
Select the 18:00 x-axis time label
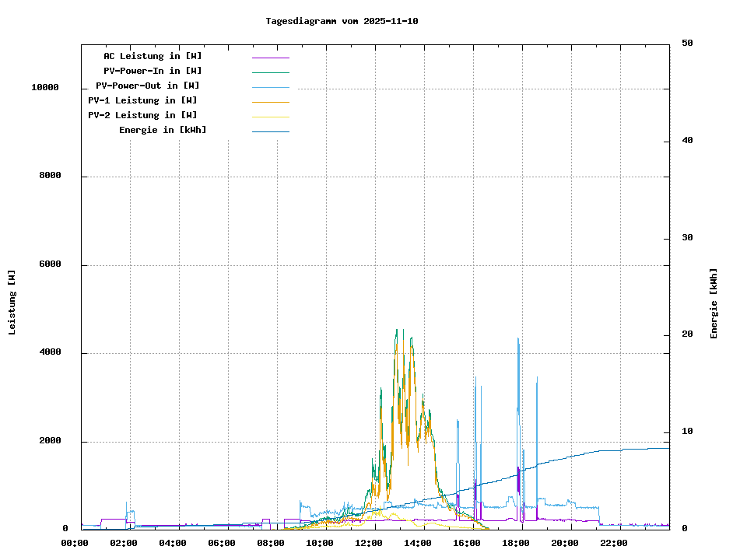tap(516, 543)
